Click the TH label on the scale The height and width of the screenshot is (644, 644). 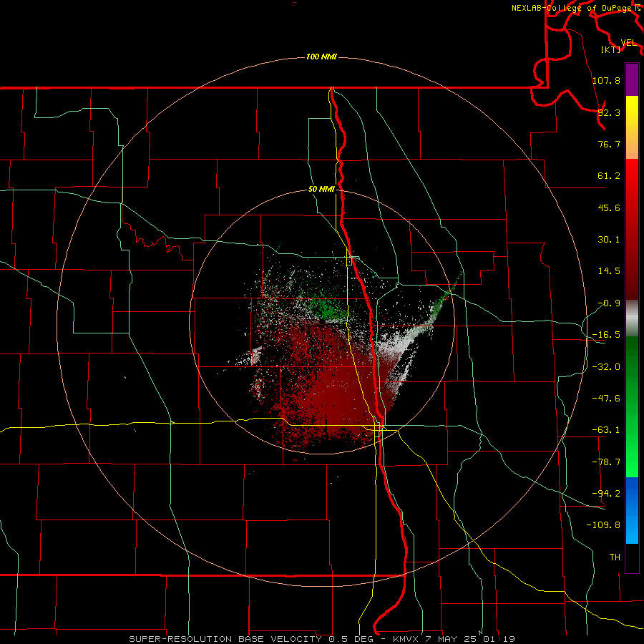click(x=615, y=557)
